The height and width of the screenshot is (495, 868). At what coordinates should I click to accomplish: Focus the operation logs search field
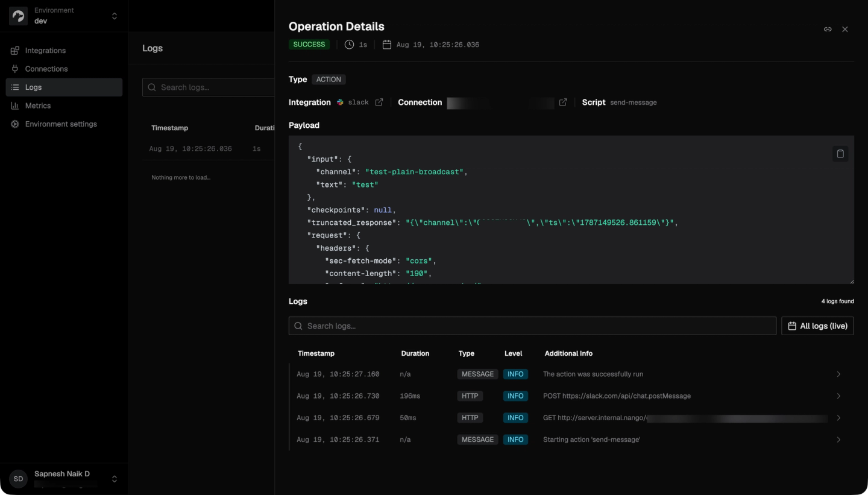tap(532, 326)
